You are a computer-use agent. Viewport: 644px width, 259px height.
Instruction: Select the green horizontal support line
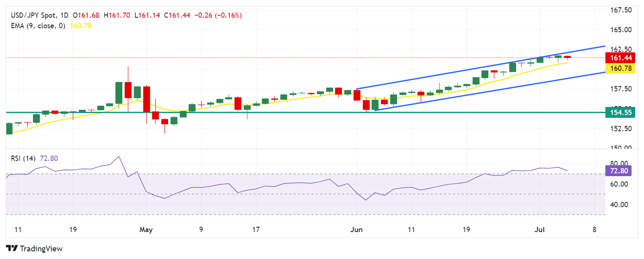tap(293, 112)
